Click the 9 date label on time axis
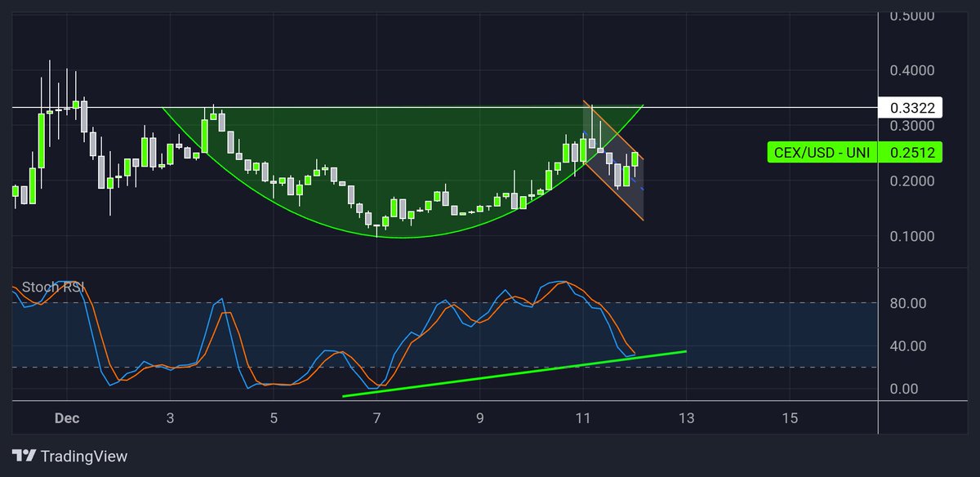This screenshot has height=477, width=980. pos(480,418)
